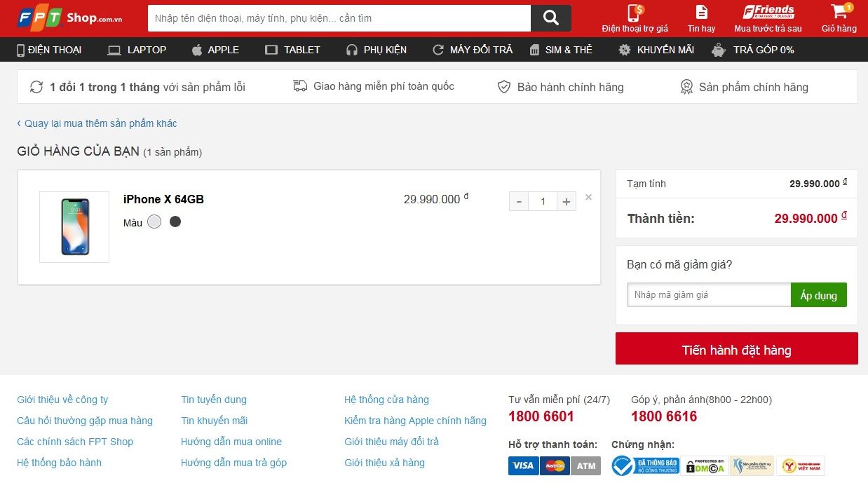Open the Thương hiệu mạnh Việt Nam badge
868x490 pixels.
(801, 465)
